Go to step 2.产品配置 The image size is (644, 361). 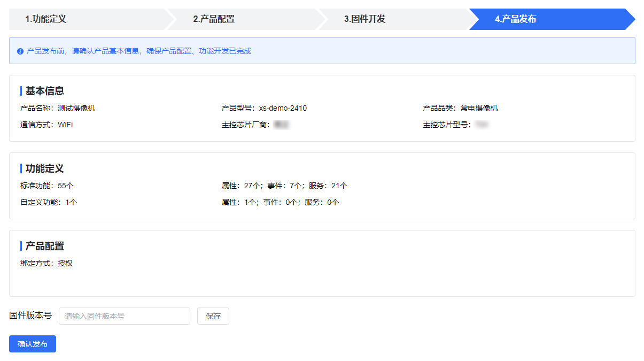pos(214,19)
